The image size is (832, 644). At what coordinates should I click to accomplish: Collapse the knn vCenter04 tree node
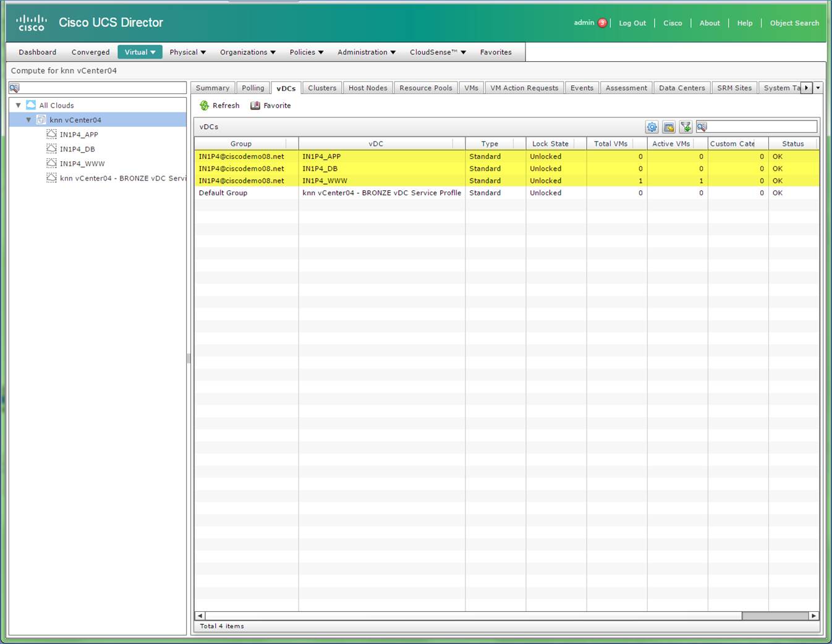(28, 120)
